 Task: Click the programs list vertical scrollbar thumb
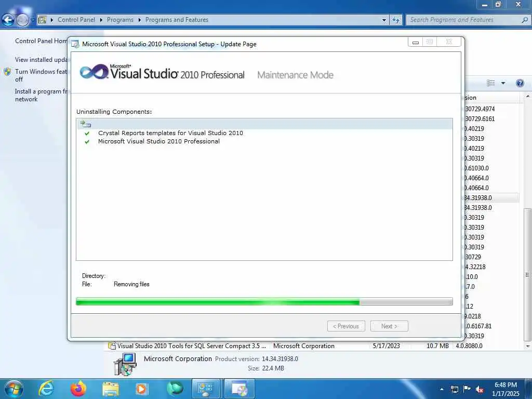[x=527, y=274]
